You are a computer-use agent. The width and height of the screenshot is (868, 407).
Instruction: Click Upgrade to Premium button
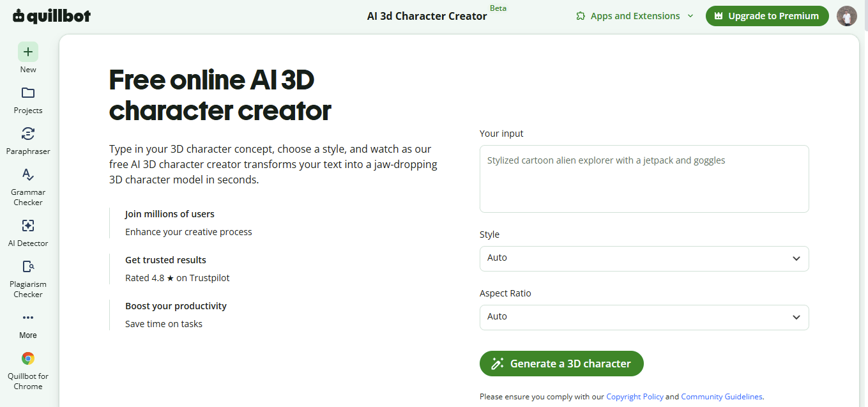767,16
